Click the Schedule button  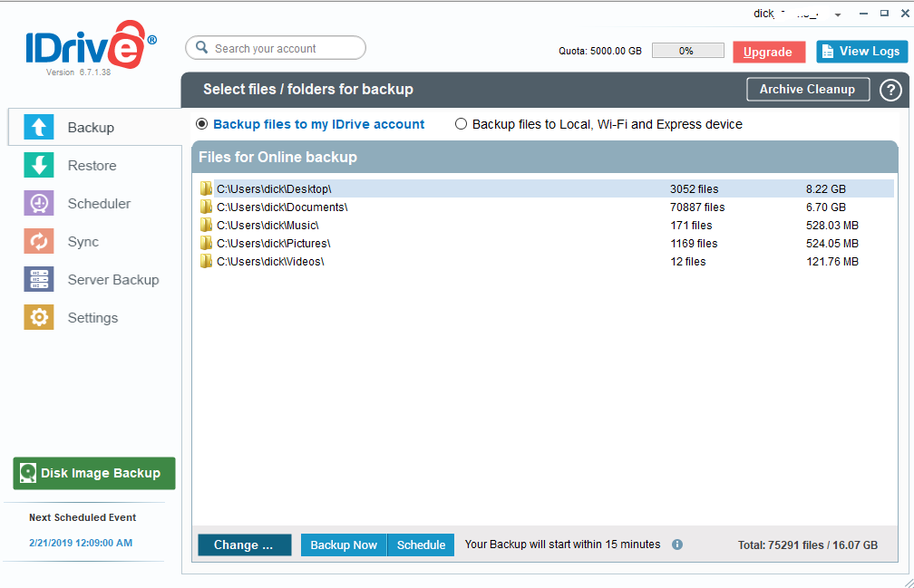[x=421, y=545]
